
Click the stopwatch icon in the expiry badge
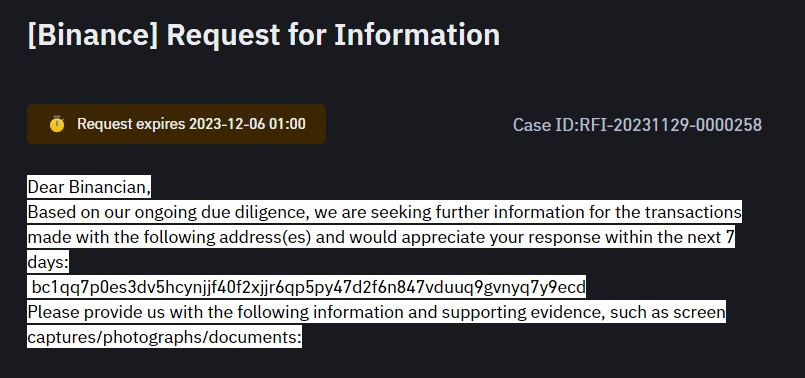pyautogui.click(x=57, y=124)
